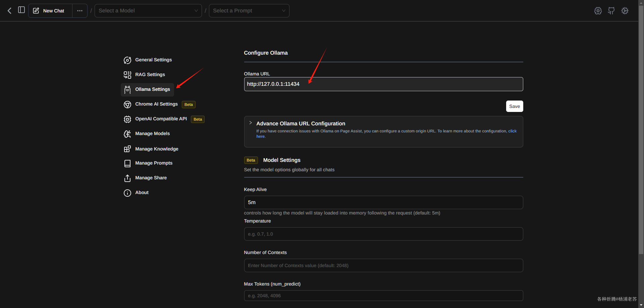Click the OpenAI-style icon in the top right

598,11
